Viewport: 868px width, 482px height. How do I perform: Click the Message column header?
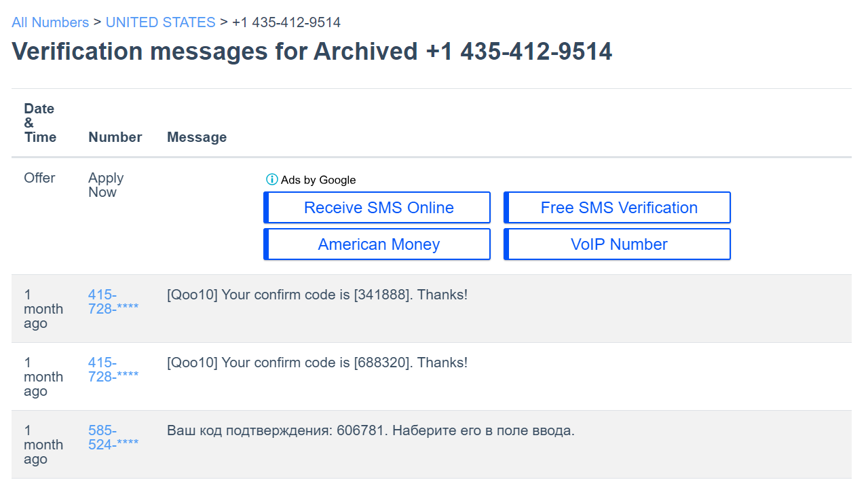(197, 136)
